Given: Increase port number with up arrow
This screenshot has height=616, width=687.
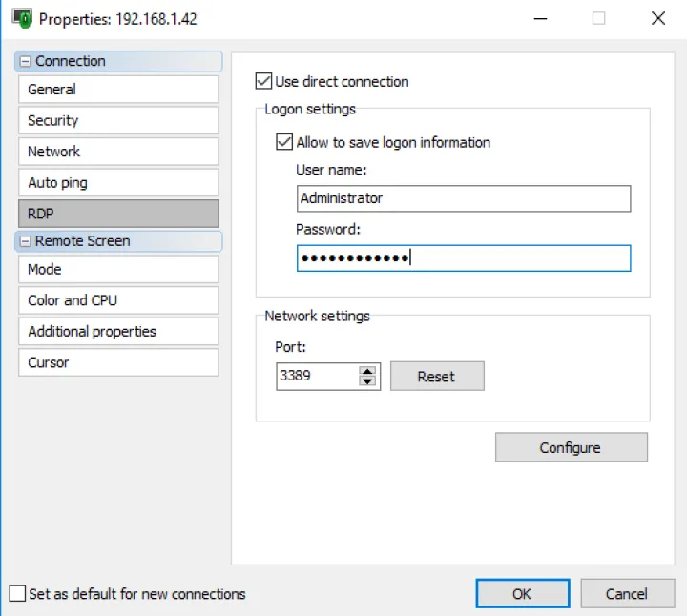Looking at the screenshot, I should (x=367, y=370).
